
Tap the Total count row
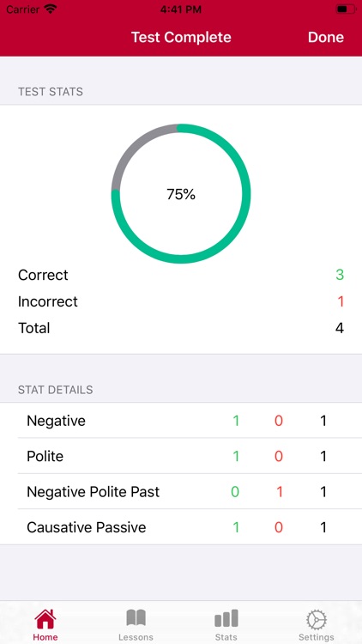(x=181, y=328)
